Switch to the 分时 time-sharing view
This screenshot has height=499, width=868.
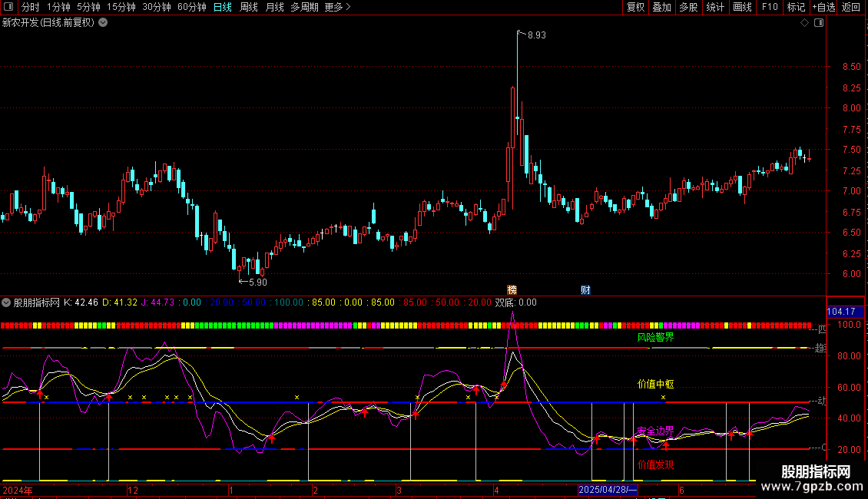click(x=31, y=7)
